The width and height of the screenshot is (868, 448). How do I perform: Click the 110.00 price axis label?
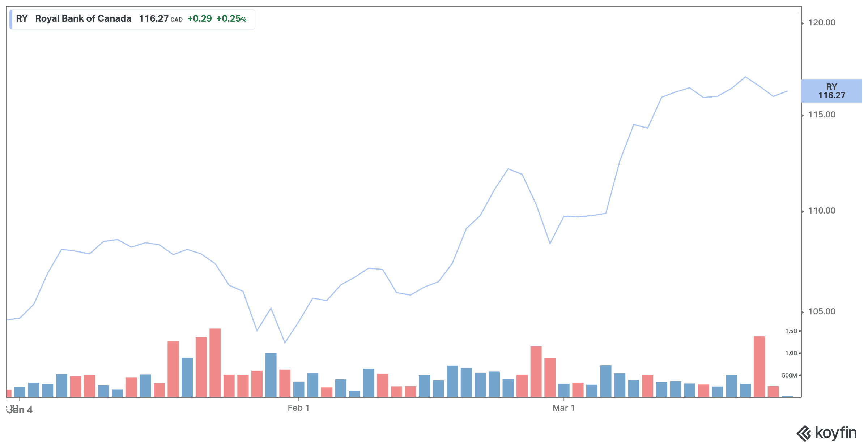[x=822, y=211]
